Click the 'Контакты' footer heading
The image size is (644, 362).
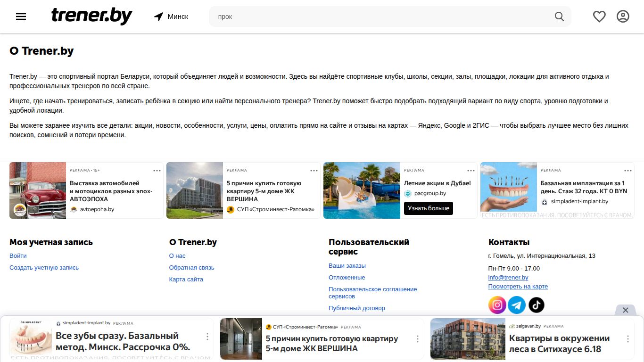point(509,242)
